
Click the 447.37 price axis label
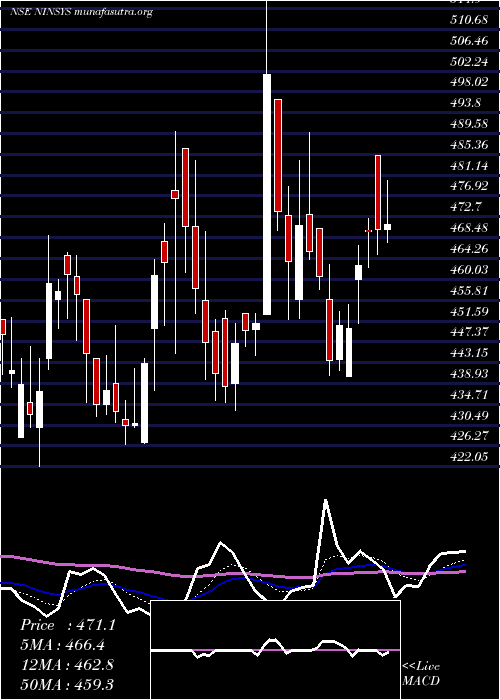click(x=468, y=332)
